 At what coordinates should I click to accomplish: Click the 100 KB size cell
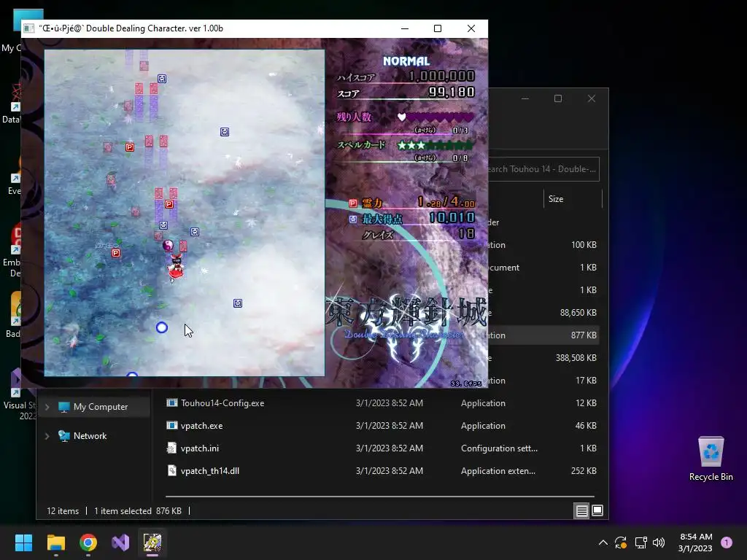pyautogui.click(x=584, y=245)
